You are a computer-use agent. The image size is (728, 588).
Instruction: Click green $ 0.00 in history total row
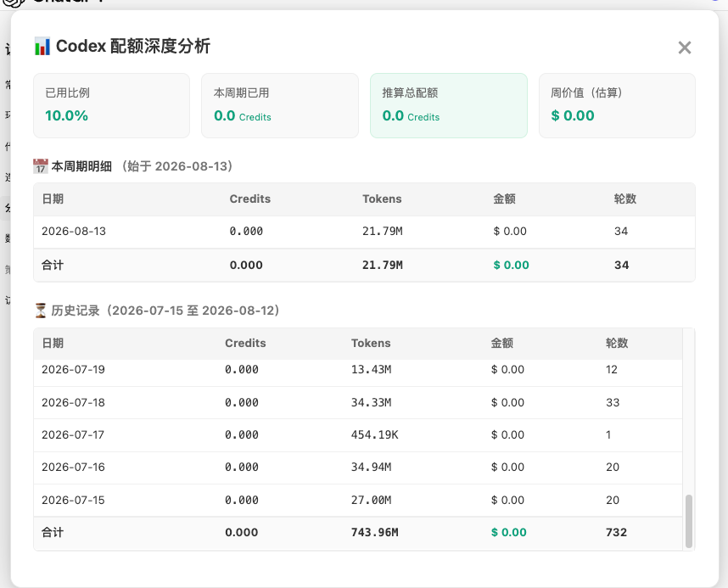tap(509, 533)
